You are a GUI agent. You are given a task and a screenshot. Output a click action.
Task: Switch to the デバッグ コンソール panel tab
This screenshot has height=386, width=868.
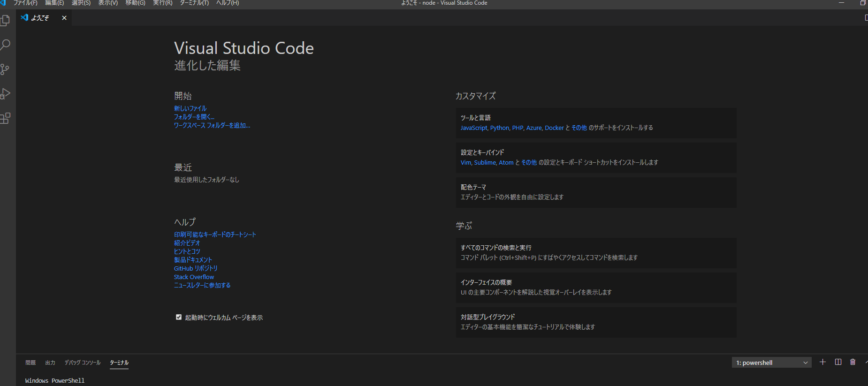click(x=83, y=363)
